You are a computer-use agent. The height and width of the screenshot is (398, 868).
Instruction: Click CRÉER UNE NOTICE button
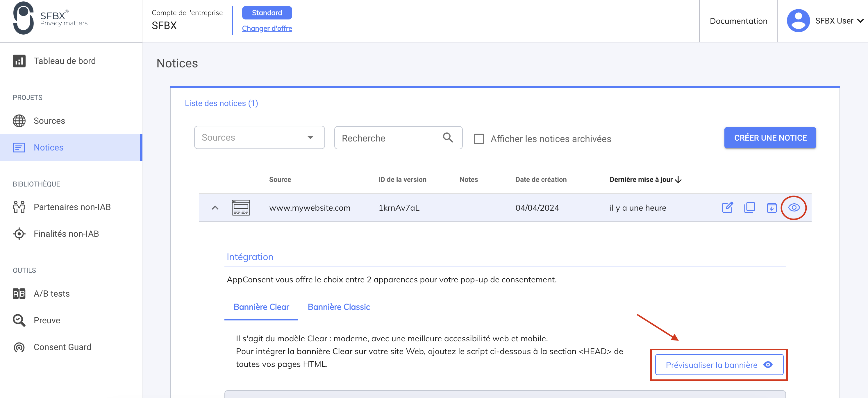tap(770, 138)
